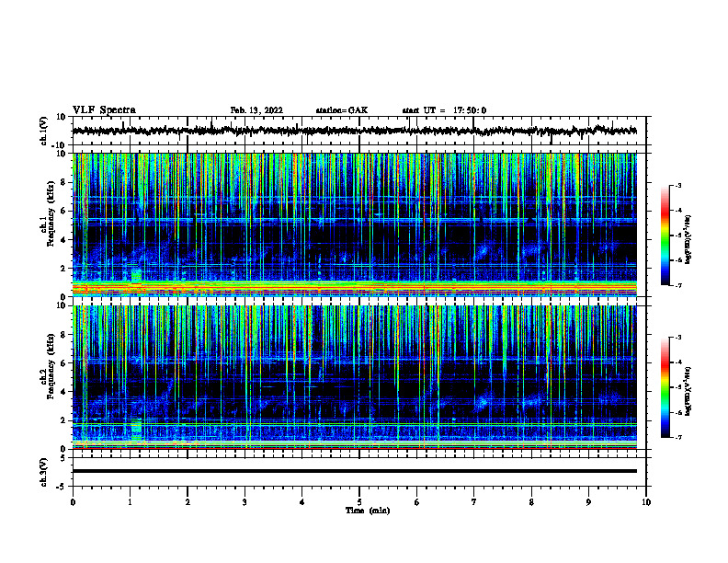The height and width of the screenshot is (563, 728).
Task: Click tick label "7" on the Time axis
Action: [473, 502]
